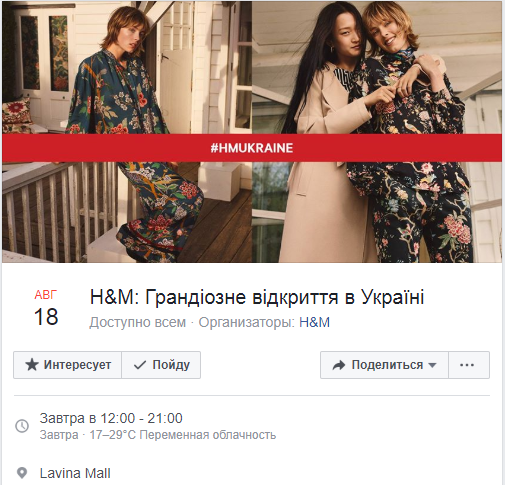Click the Доступно всем visibility text
505x485 pixels.
pos(137,322)
